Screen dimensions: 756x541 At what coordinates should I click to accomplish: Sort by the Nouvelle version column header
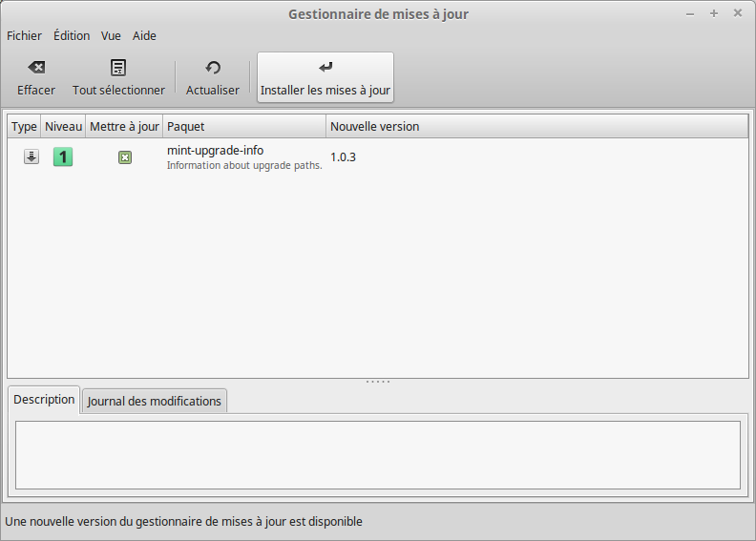pyautogui.click(x=535, y=127)
